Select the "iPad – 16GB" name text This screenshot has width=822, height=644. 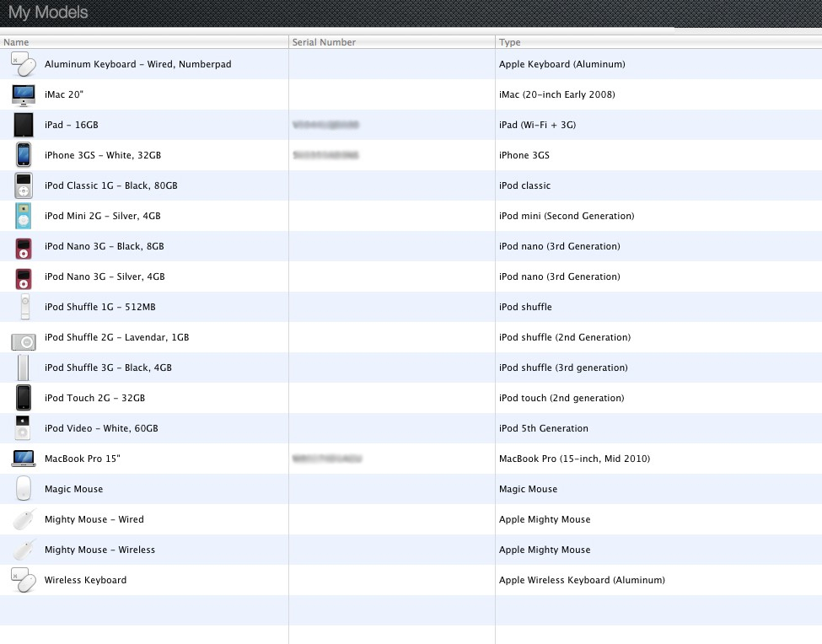pyautogui.click(x=72, y=125)
